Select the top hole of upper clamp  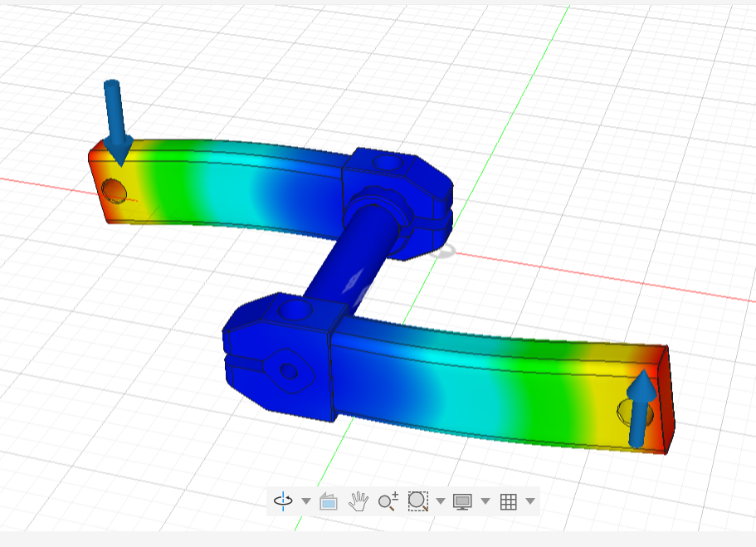point(386,161)
